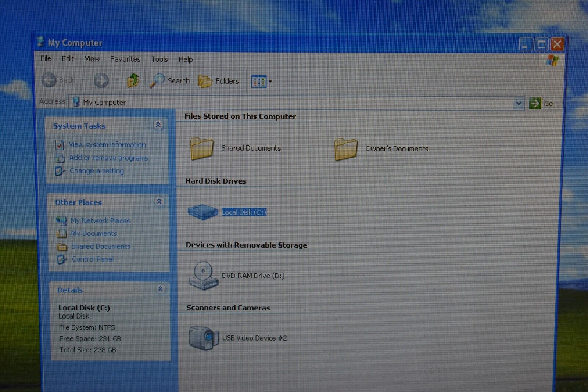This screenshot has height=392, width=588.
Task: Open the Edit menu
Action: point(68,58)
